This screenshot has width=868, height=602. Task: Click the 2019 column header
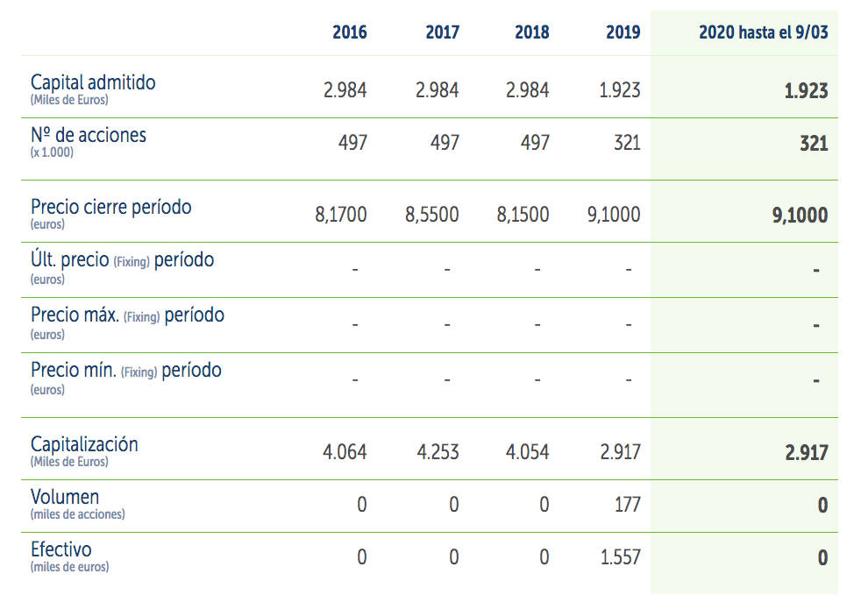coord(623,32)
